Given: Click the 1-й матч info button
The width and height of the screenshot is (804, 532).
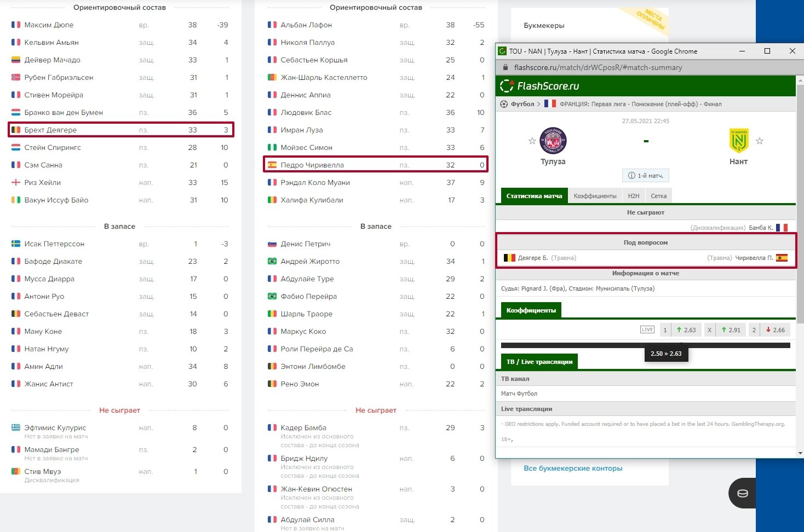Looking at the screenshot, I should click(x=646, y=176).
